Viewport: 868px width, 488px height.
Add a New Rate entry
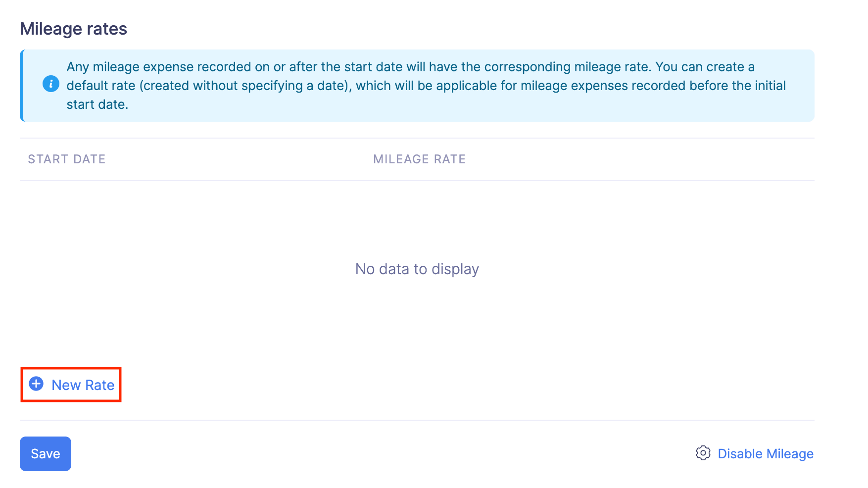point(83,385)
